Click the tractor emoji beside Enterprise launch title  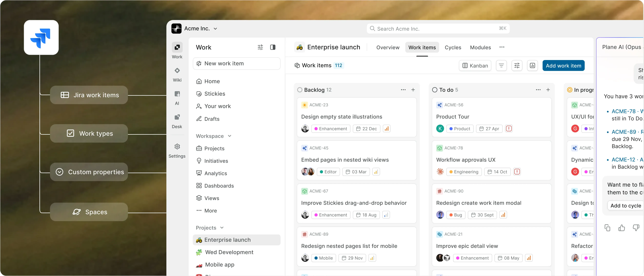pos(299,47)
